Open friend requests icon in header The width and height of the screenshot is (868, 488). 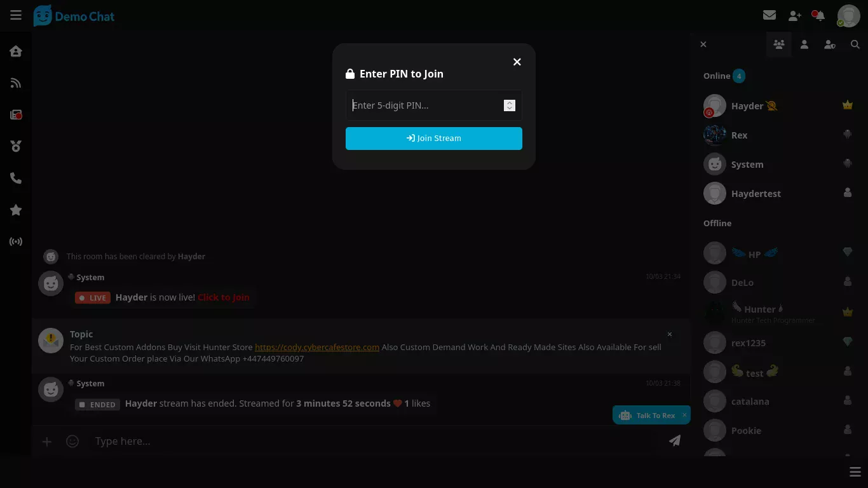[795, 15]
